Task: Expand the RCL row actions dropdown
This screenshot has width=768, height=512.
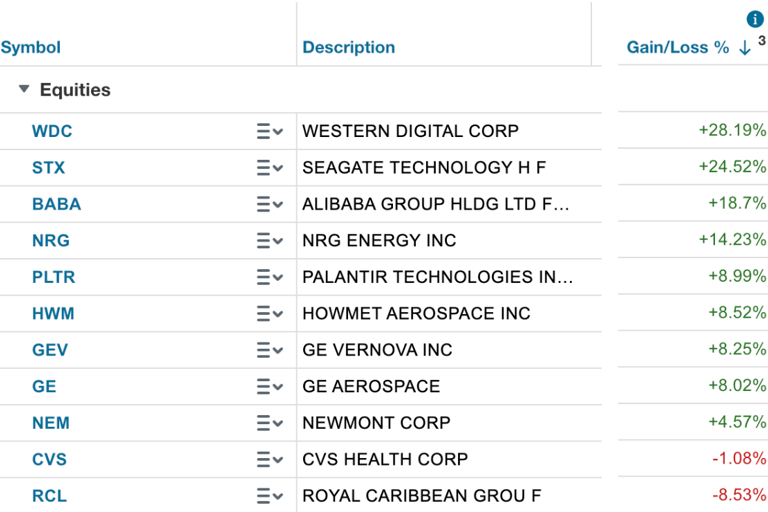Action: 269,496
